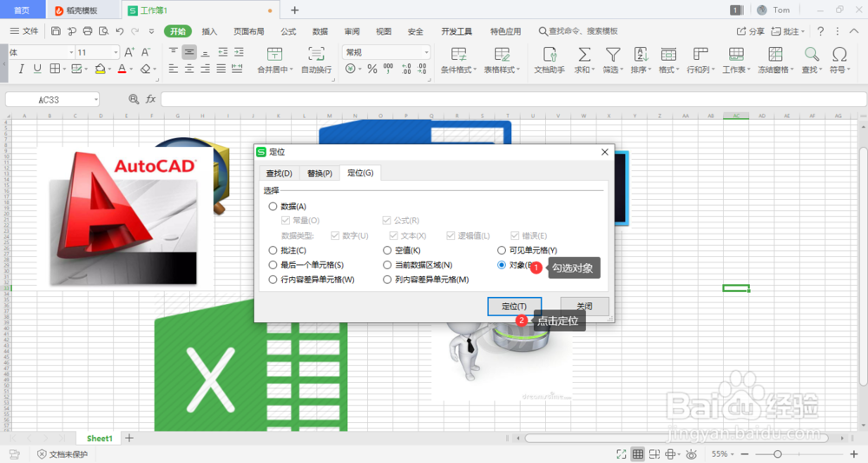Viewport: 868px width, 463px height.
Task: Select the 可见单元格(Y) radio option
Action: [502, 250]
